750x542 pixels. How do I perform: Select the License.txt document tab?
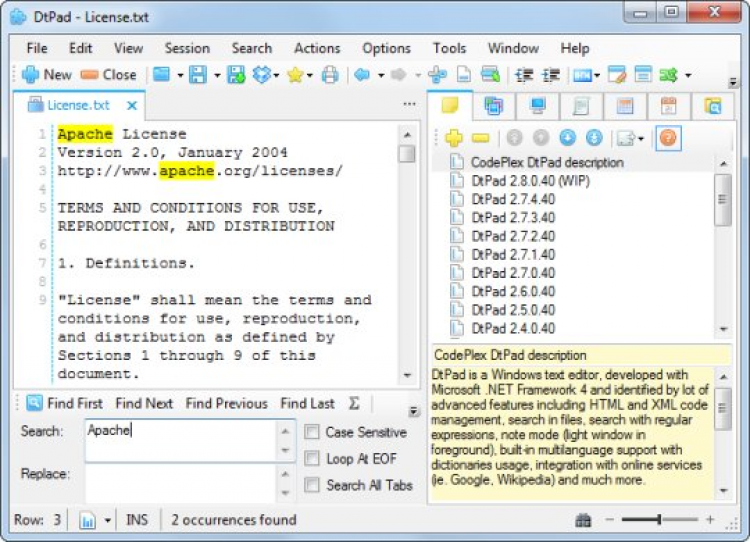[78, 105]
